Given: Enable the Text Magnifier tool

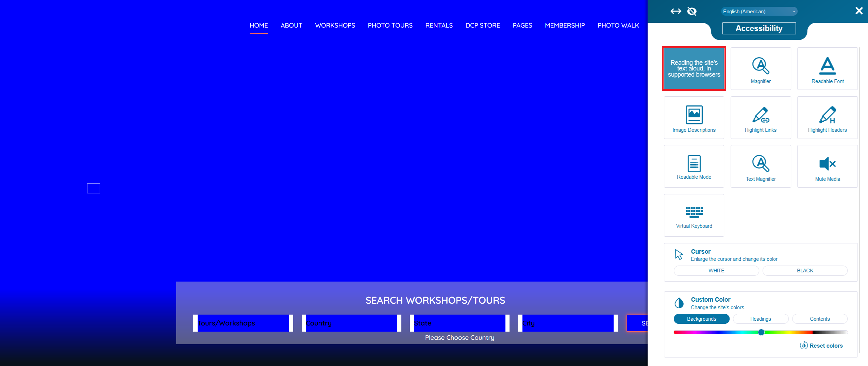Looking at the screenshot, I should pyautogui.click(x=761, y=166).
